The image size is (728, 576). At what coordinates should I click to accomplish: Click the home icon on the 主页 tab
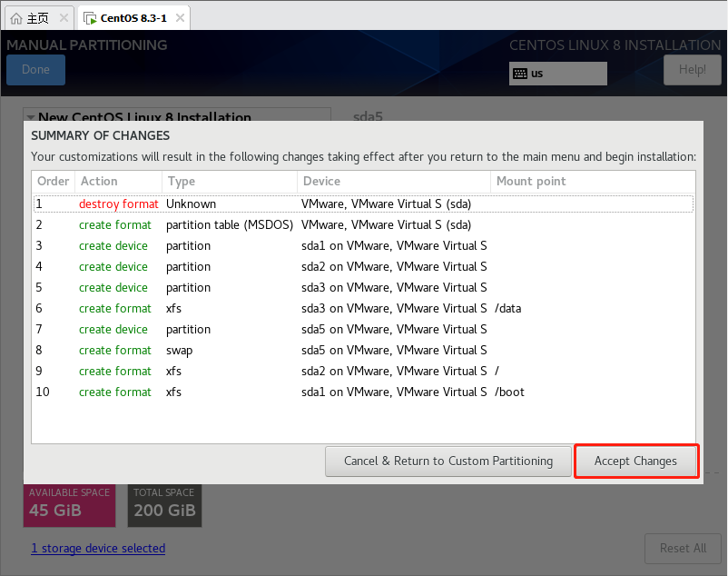coord(16,18)
